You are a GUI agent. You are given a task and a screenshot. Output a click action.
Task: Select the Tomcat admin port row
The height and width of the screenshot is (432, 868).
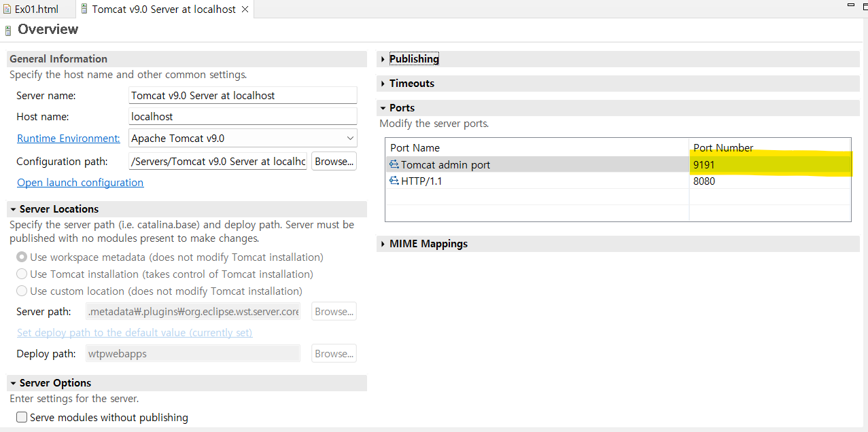pos(618,164)
